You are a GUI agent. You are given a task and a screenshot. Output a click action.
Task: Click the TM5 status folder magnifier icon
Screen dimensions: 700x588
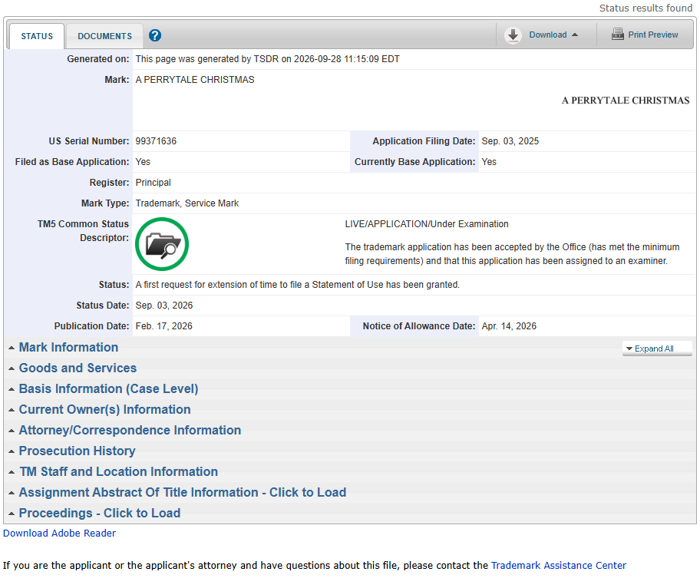coord(162,244)
